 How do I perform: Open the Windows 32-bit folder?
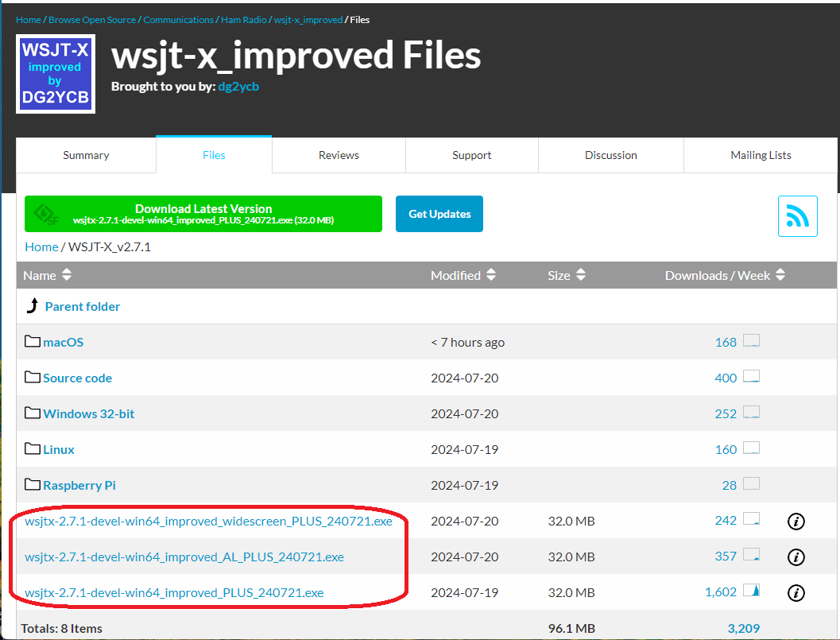pos(89,413)
